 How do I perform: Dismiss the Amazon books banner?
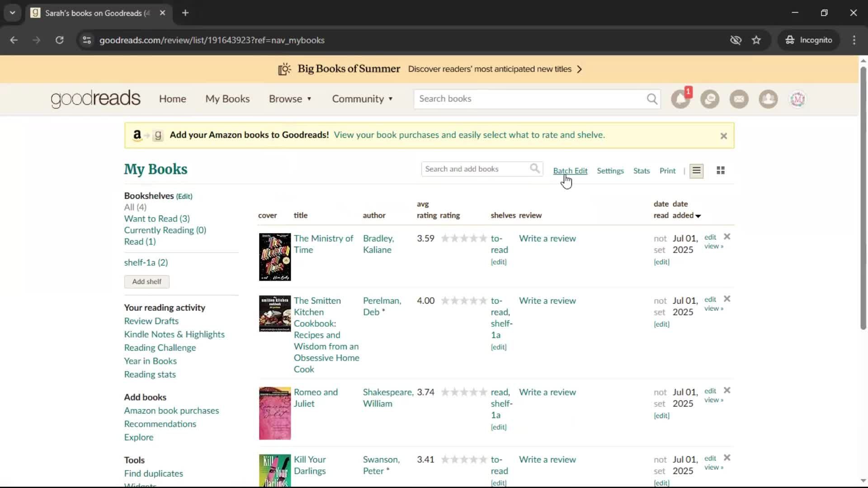click(x=723, y=136)
